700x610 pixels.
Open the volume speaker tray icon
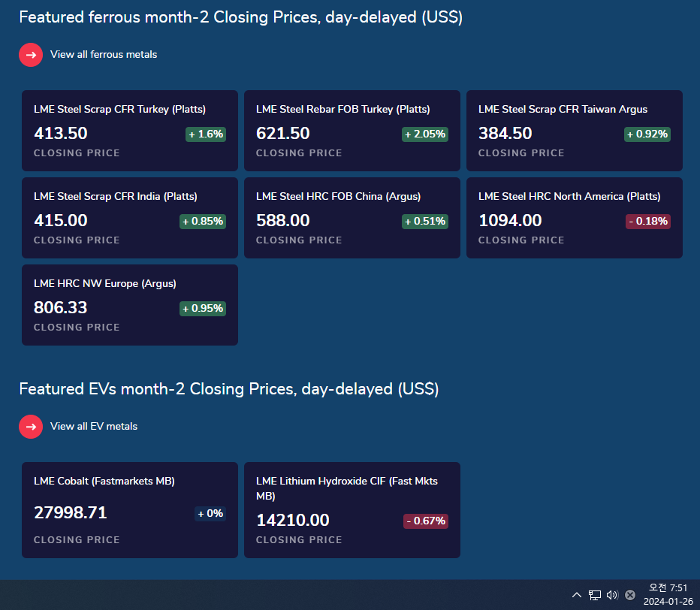tap(612, 595)
